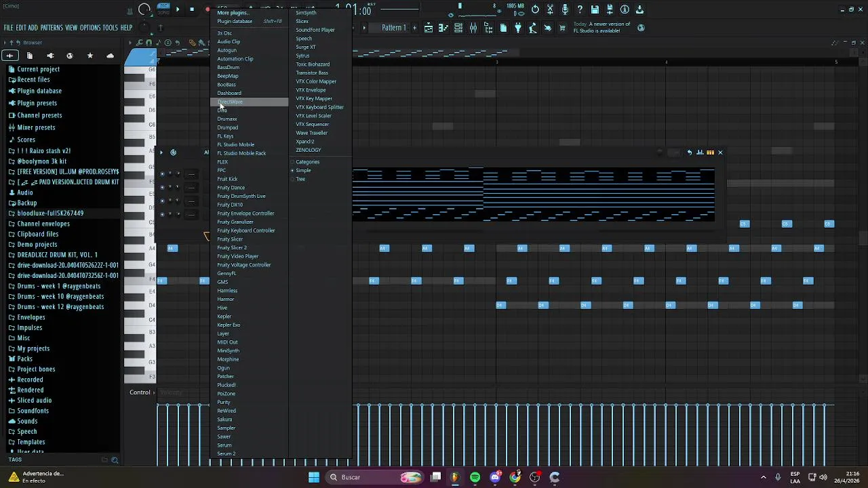Viewport: 868px width, 488px height.
Task: Select the browser cloud icon
Action: point(110,56)
